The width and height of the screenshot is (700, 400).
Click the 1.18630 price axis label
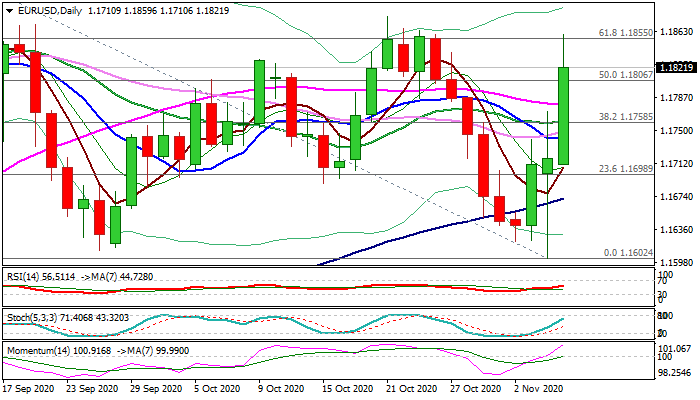(x=677, y=32)
